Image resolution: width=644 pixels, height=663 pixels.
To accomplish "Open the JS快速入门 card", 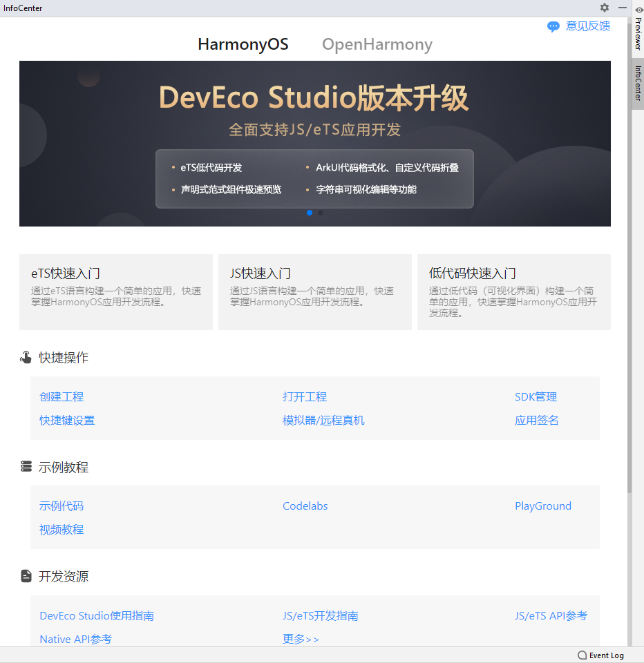I will [x=315, y=291].
